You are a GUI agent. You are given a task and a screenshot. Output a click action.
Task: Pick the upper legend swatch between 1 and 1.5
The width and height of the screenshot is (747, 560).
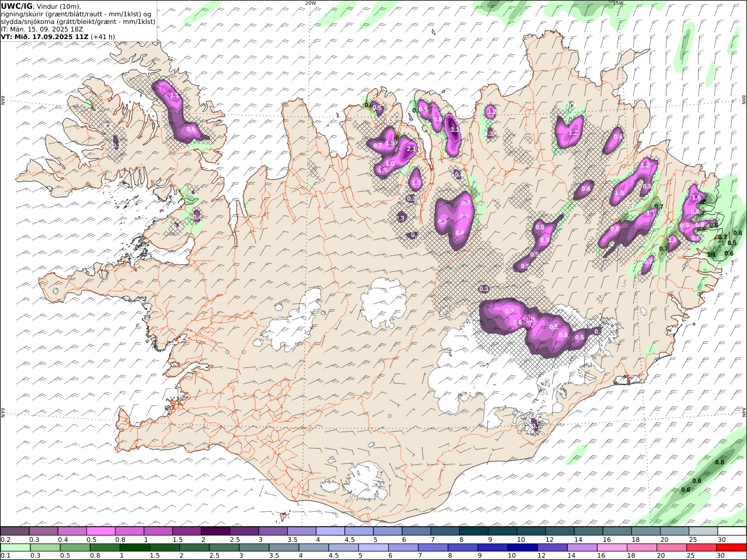tap(158, 531)
